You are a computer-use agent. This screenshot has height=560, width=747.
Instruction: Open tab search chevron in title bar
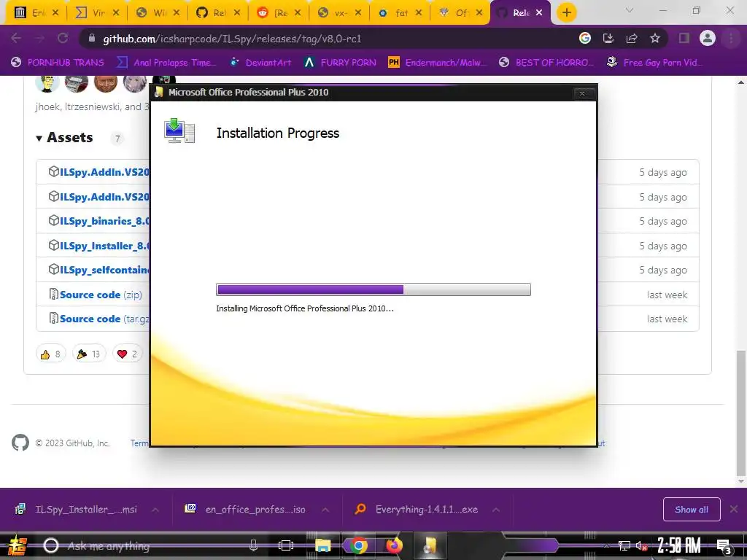(x=630, y=10)
